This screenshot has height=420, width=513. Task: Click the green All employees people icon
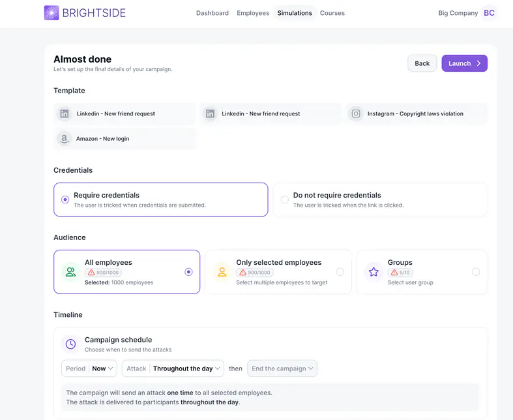[x=70, y=272]
